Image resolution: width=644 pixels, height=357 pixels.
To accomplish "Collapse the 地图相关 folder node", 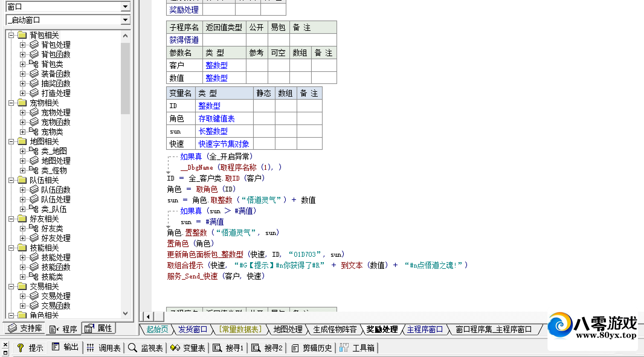I will pyautogui.click(x=11, y=141).
